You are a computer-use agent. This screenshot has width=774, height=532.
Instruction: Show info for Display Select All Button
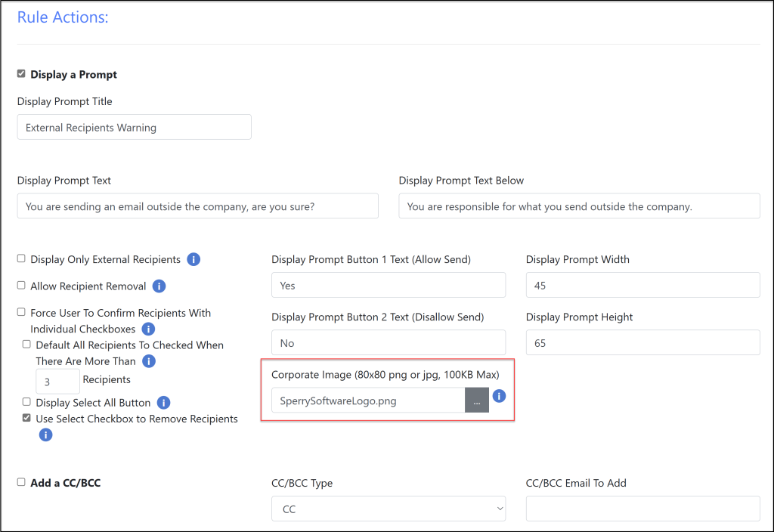pos(163,403)
